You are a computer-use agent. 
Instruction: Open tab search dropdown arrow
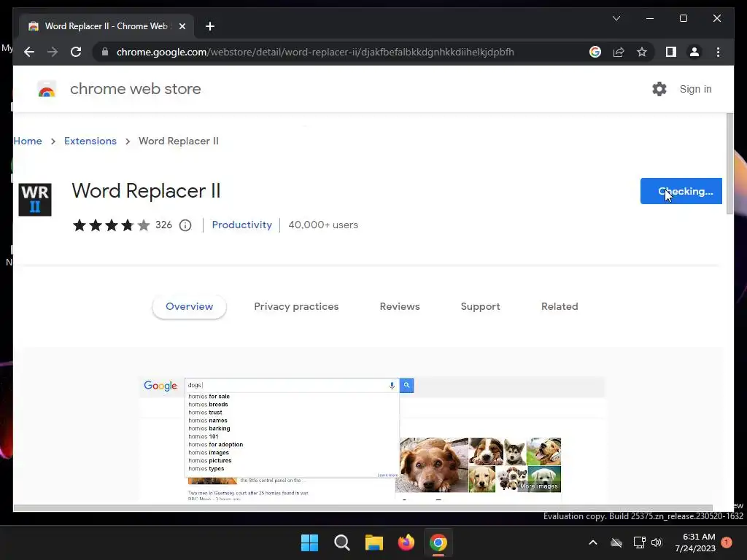(616, 18)
